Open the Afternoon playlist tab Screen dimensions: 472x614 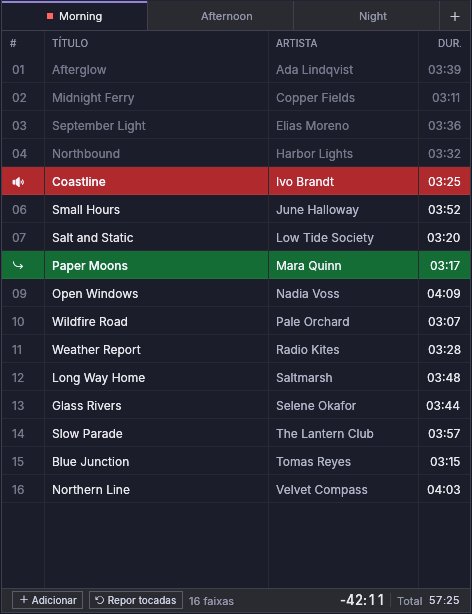click(x=220, y=16)
